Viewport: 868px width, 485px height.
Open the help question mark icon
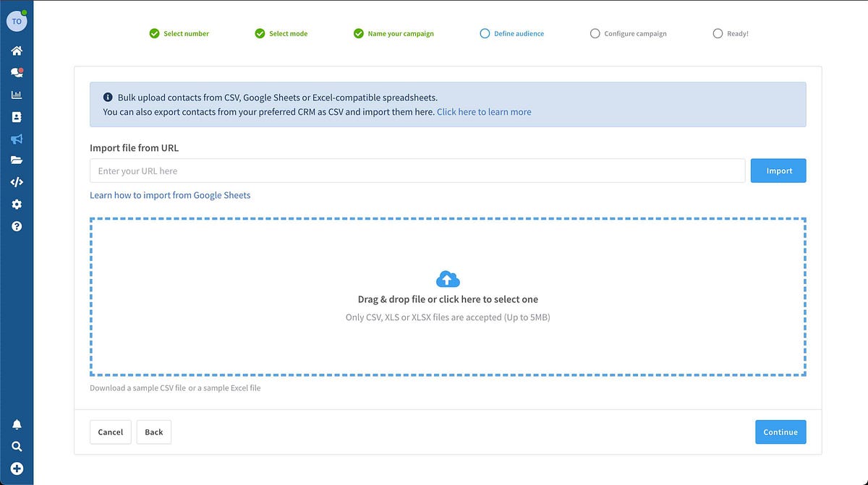pos(17,226)
